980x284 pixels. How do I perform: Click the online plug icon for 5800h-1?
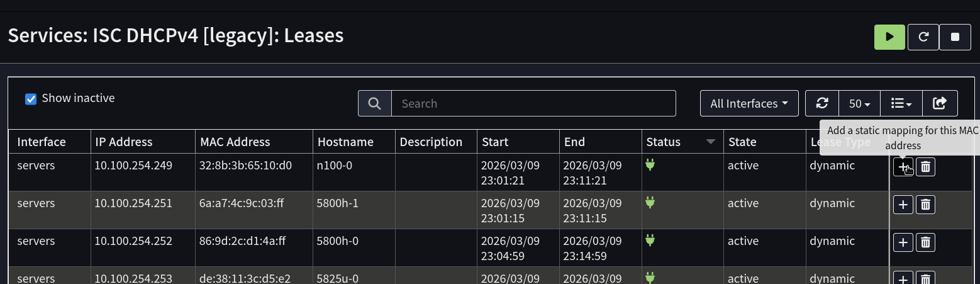650,203
